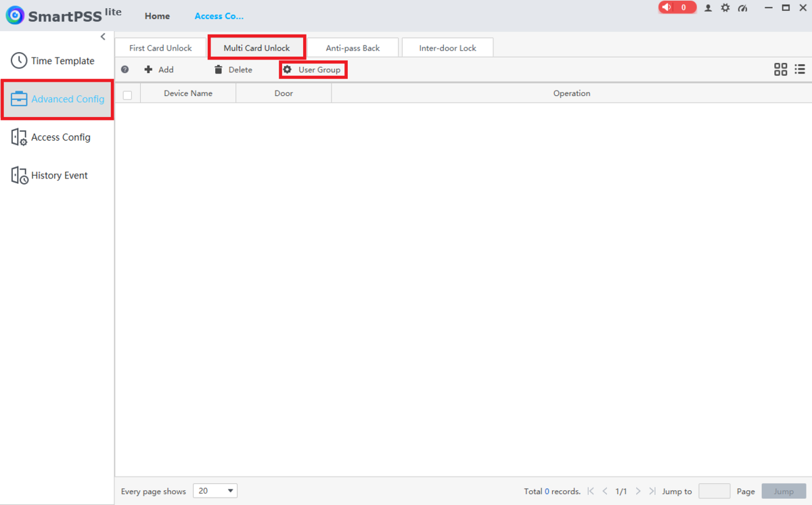
Task: Select the Multi Card Unlock tab
Action: [256, 48]
